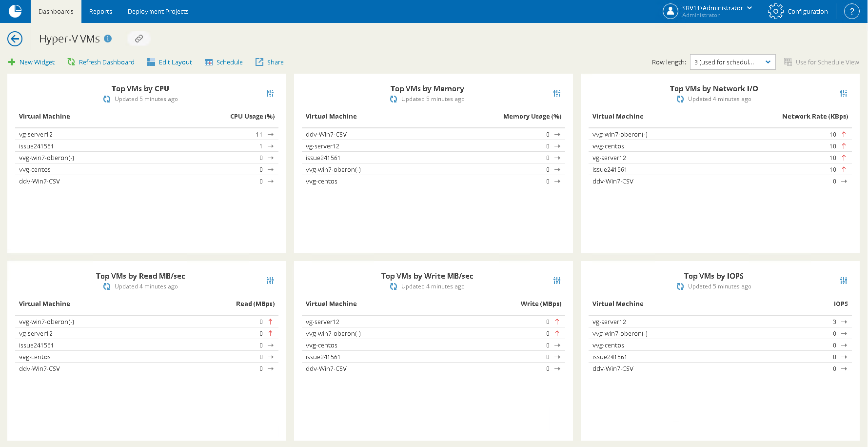
Task: Select vvg-centos row in Memory widget
Action: pyautogui.click(x=434, y=181)
